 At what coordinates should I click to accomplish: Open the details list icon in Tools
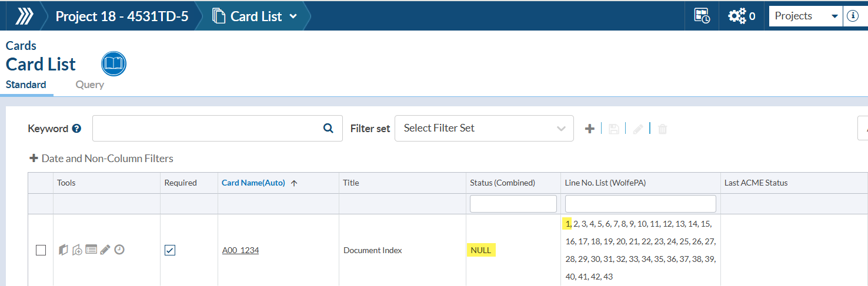tap(91, 250)
